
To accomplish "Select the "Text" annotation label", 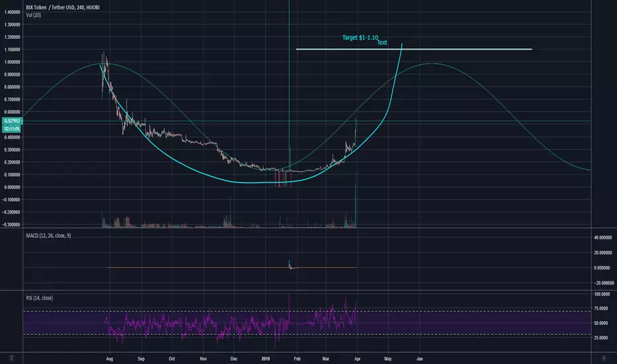I will (x=382, y=42).
